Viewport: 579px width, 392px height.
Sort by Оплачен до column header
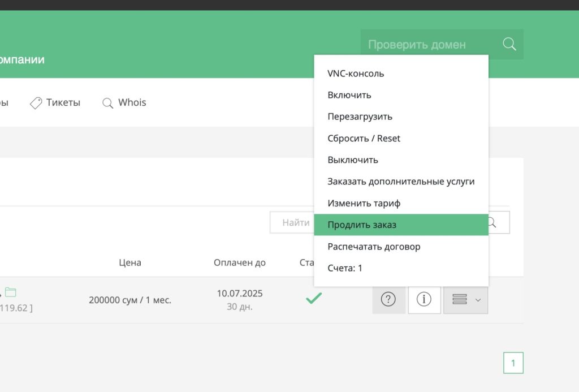[240, 262]
